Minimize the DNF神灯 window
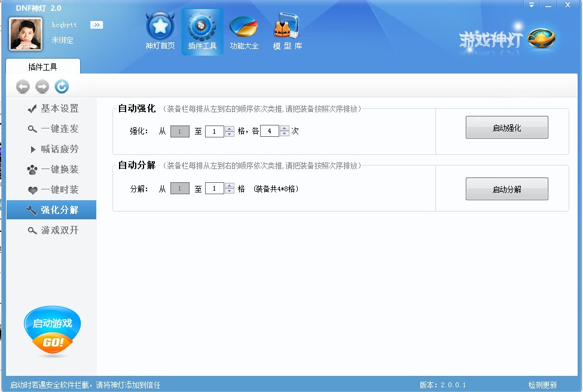583x392 pixels. tap(548, 5)
